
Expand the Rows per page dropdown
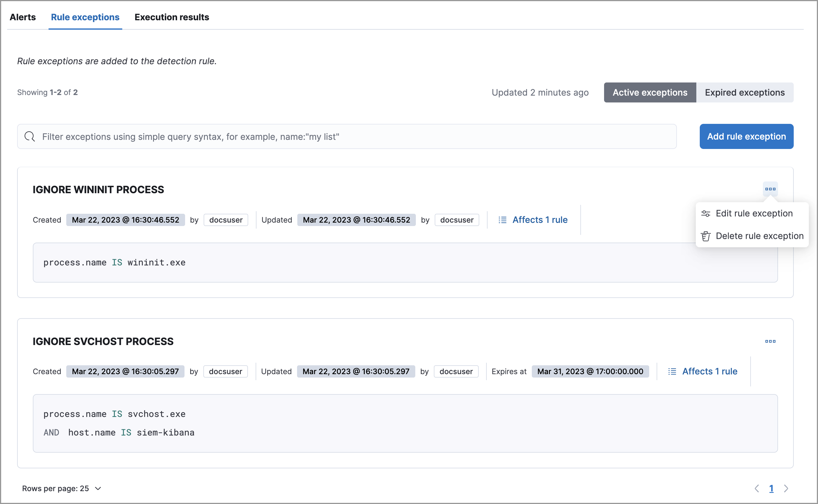point(62,488)
